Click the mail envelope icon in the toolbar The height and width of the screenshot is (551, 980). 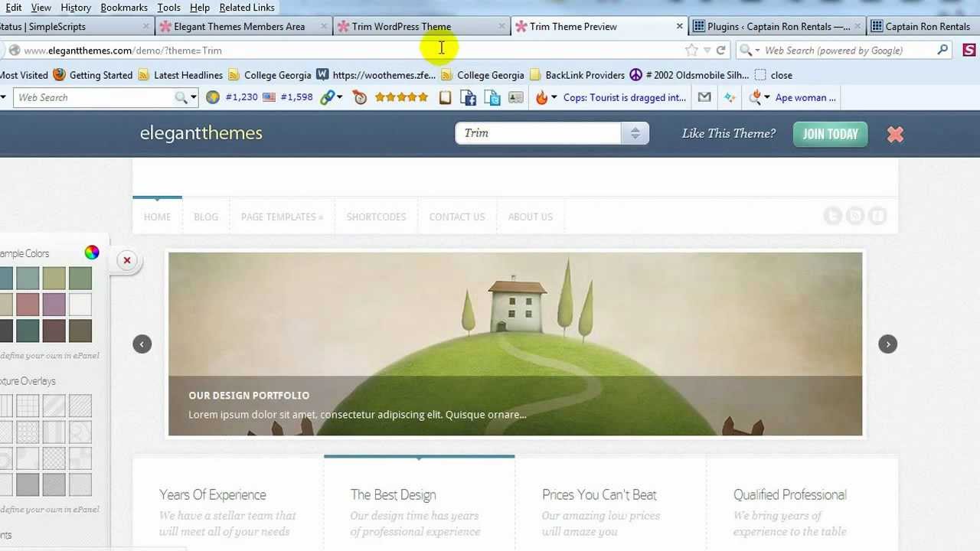[x=704, y=97]
